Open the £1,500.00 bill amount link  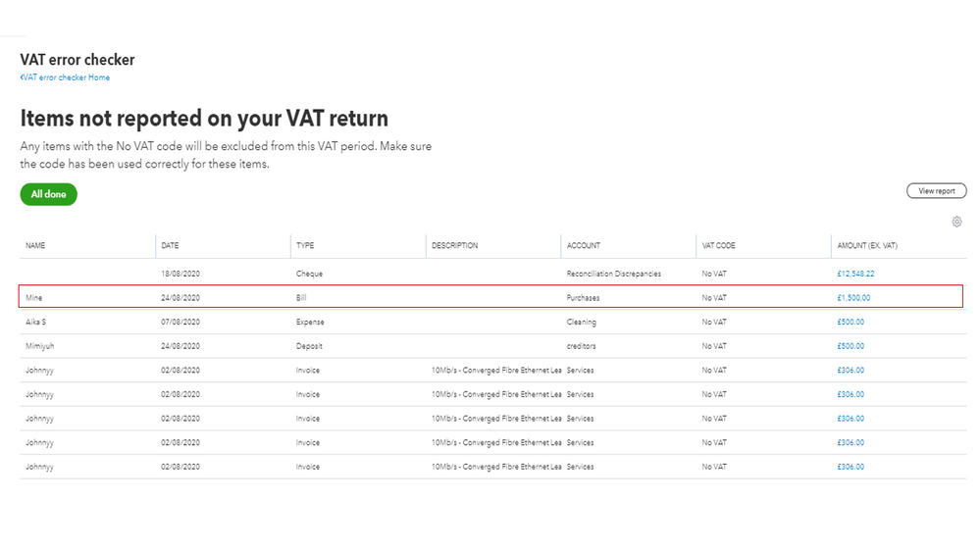click(x=852, y=297)
